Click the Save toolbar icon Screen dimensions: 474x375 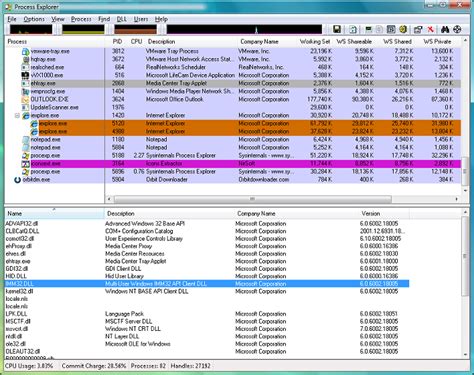[337, 29]
